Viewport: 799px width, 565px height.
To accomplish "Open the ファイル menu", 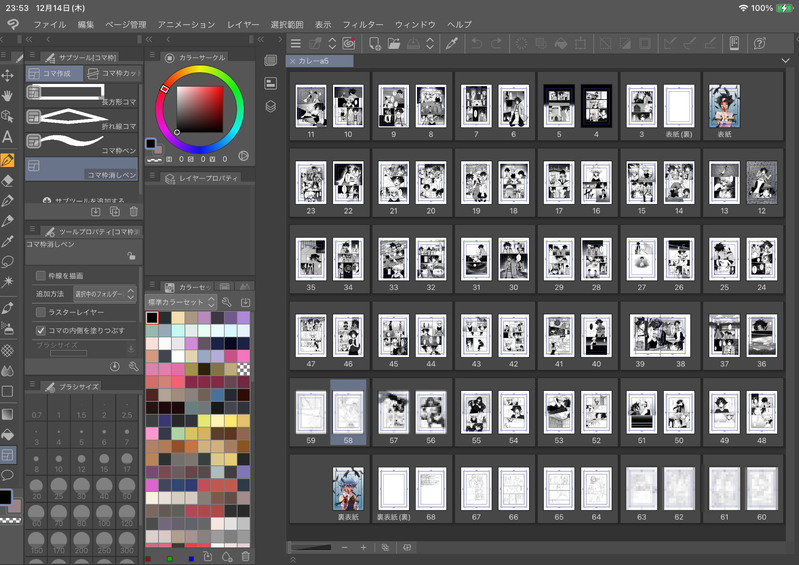I will tap(50, 24).
